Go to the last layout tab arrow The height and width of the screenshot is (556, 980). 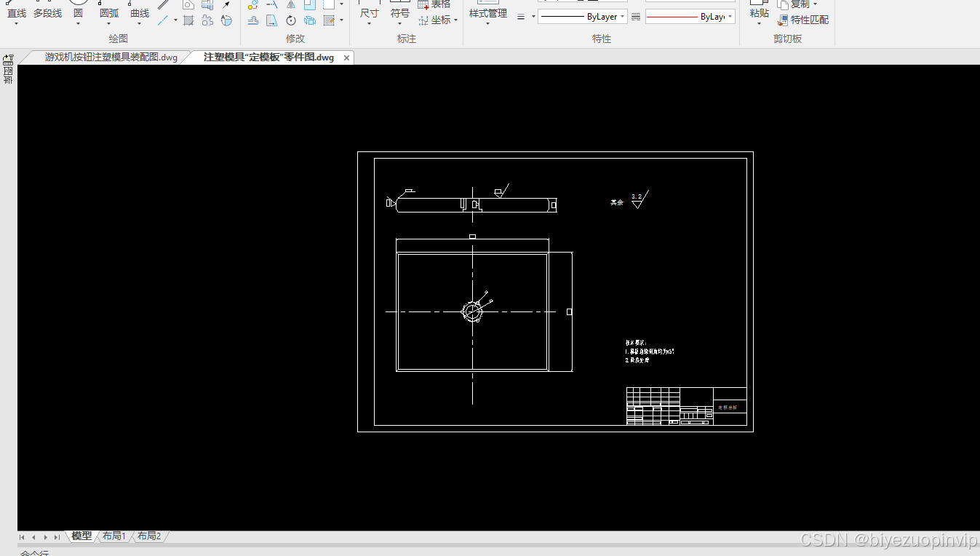(57, 537)
